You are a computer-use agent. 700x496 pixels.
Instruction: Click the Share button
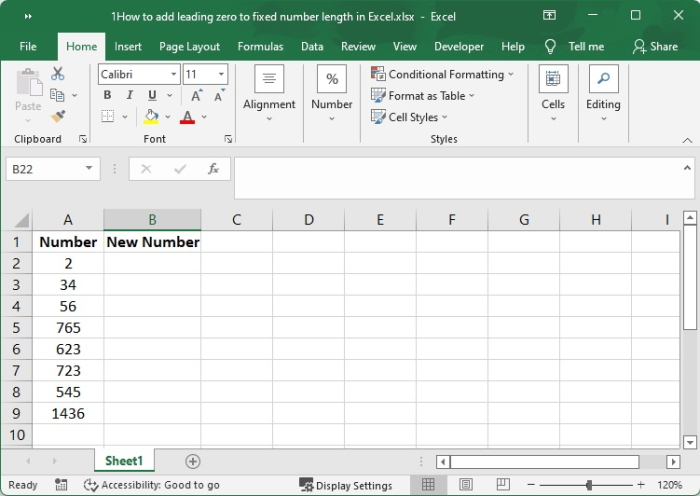655,46
